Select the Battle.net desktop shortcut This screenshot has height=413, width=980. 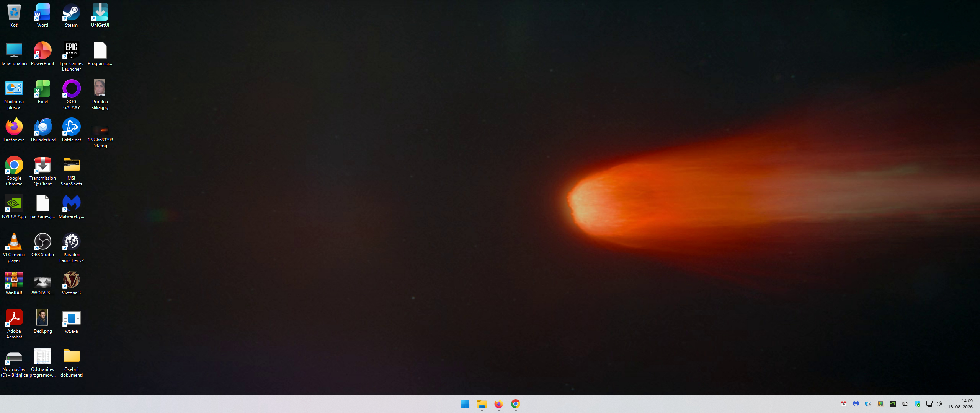[x=71, y=130]
